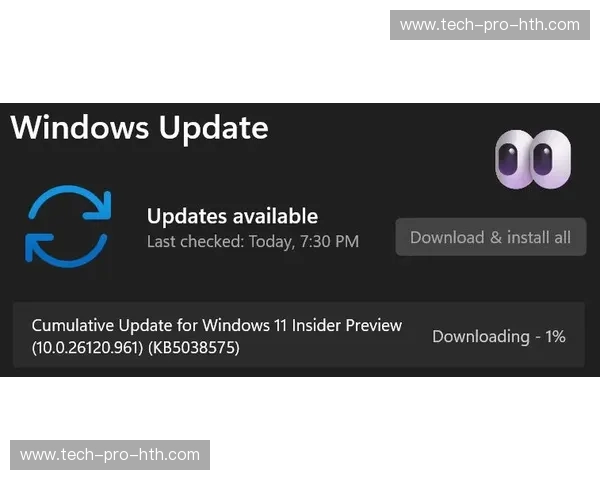Click the build number 10.0.26120.961 text

coord(87,348)
